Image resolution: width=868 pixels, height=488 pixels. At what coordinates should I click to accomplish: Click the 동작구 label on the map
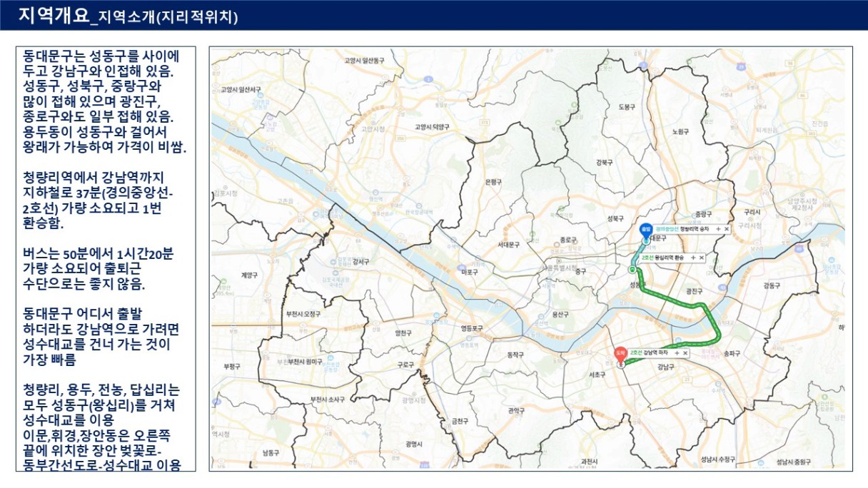(515, 354)
